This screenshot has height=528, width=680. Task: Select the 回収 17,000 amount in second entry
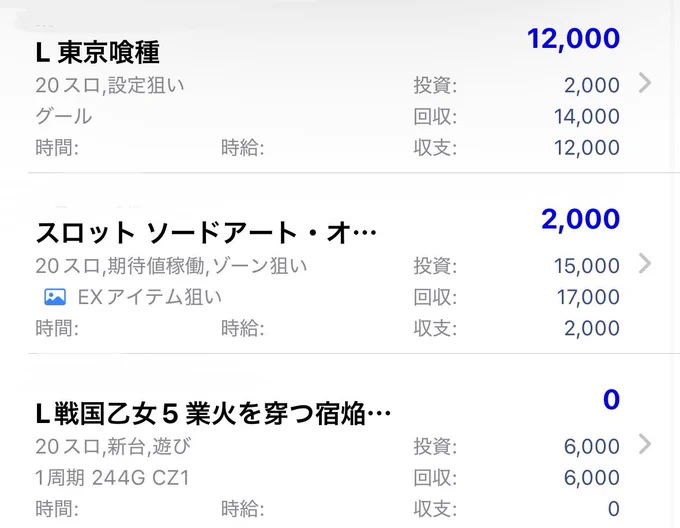[588, 297]
